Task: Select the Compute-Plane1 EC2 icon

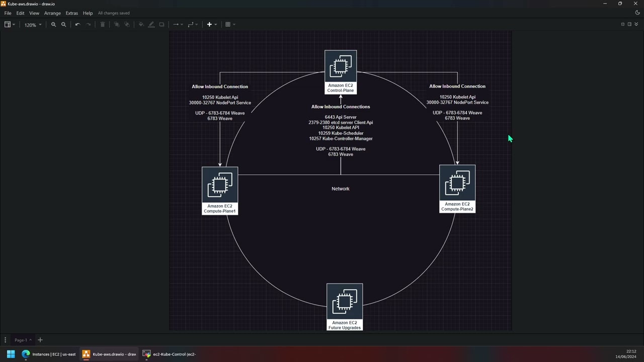Action: (x=220, y=191)
